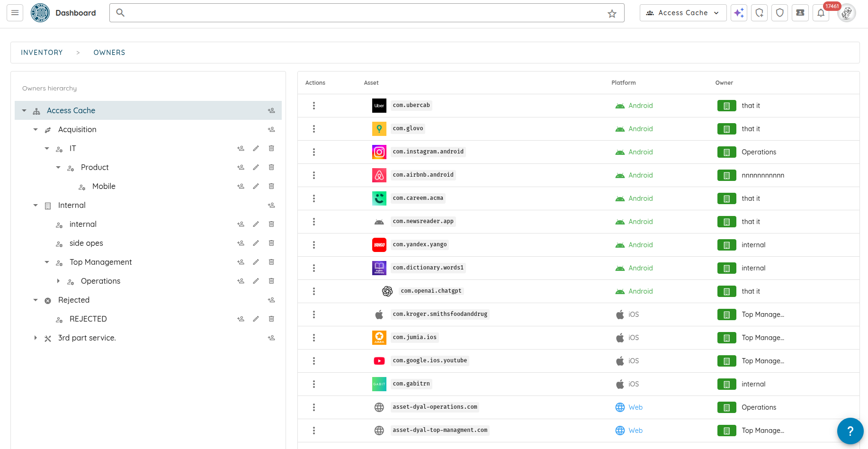Click the AI sparkle assistant icon
The width and height of the screenshot is (868, 449).
[x=739, y=13]
